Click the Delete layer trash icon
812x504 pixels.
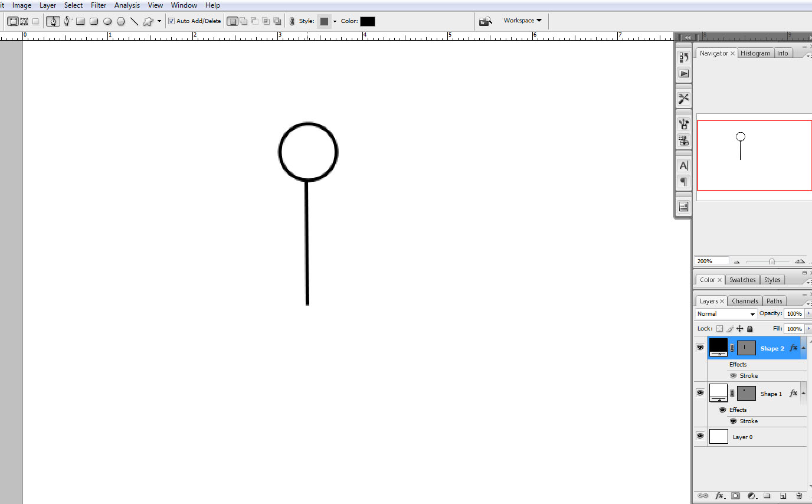pyautogui.click(x=799, y=496)
